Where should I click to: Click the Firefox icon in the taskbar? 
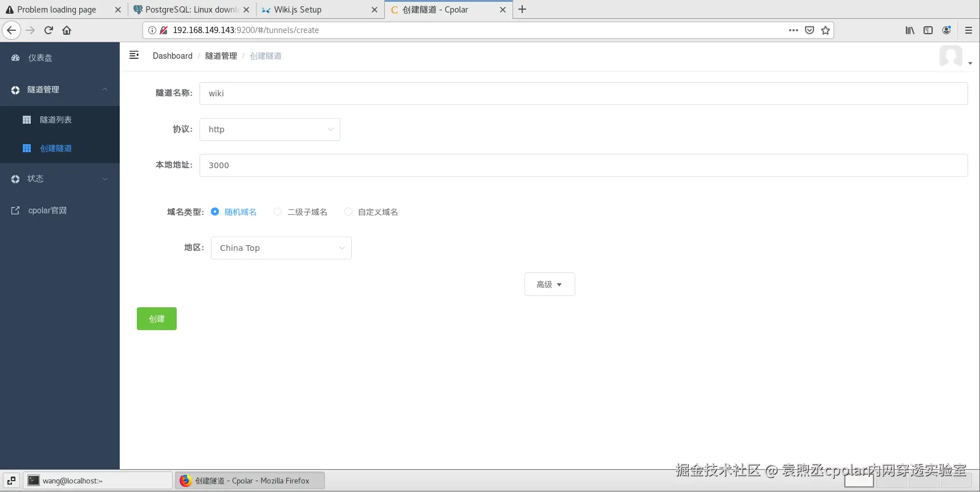(x=185, y=481)
